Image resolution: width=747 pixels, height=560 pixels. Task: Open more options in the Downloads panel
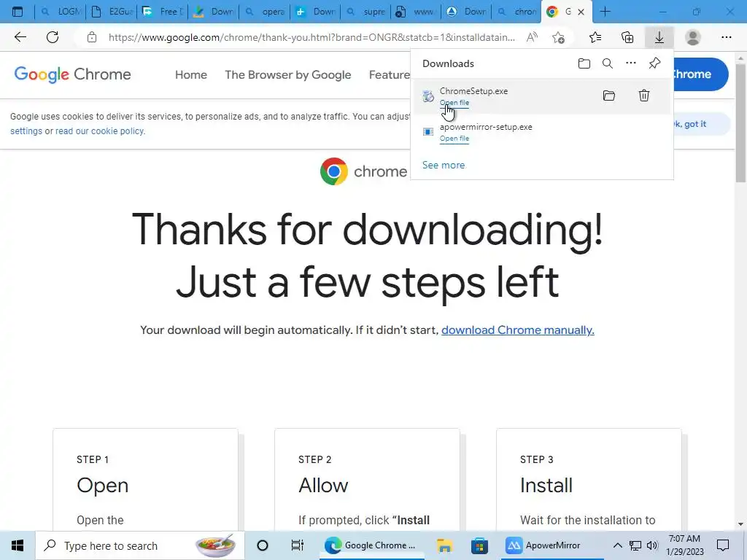coord(631,63)
